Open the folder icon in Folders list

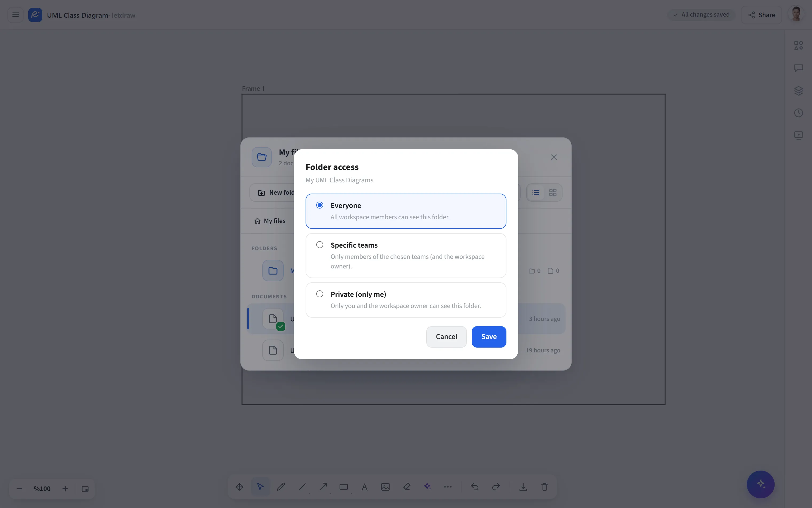[273, 271]
